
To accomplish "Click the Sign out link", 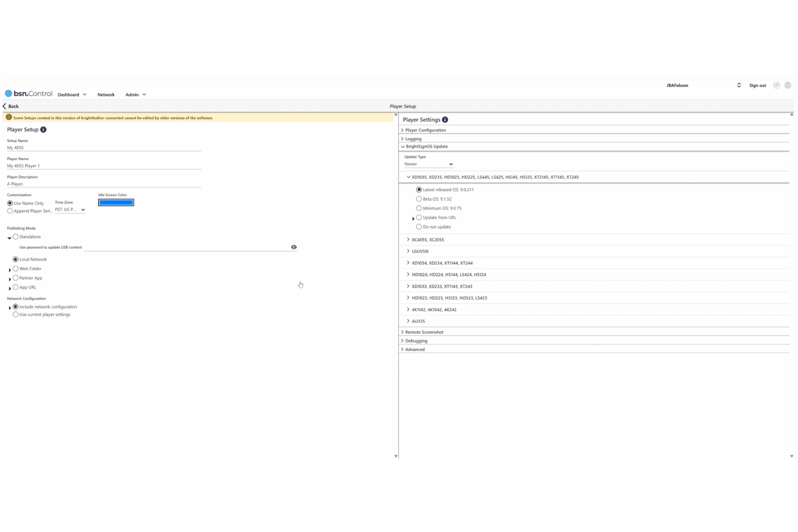I will [x=758, y=85].
